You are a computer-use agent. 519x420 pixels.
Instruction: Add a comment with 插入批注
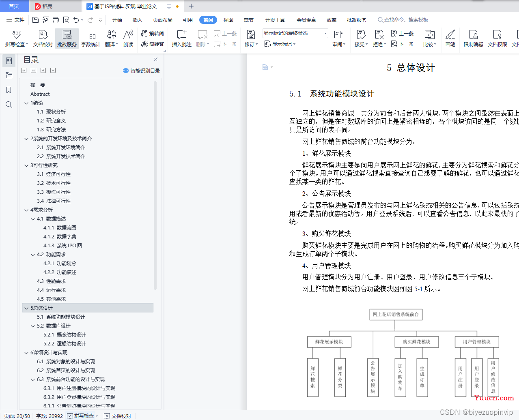181,39
